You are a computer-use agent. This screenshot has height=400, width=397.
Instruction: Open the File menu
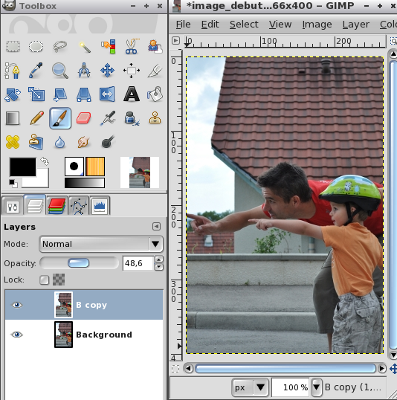click(x=183, y=24)
